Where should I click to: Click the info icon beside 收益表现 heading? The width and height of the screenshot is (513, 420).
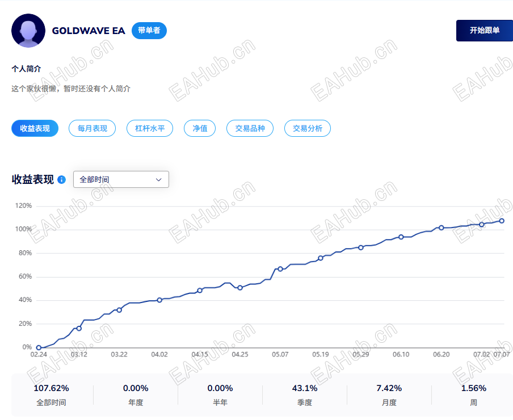[61, 179]
